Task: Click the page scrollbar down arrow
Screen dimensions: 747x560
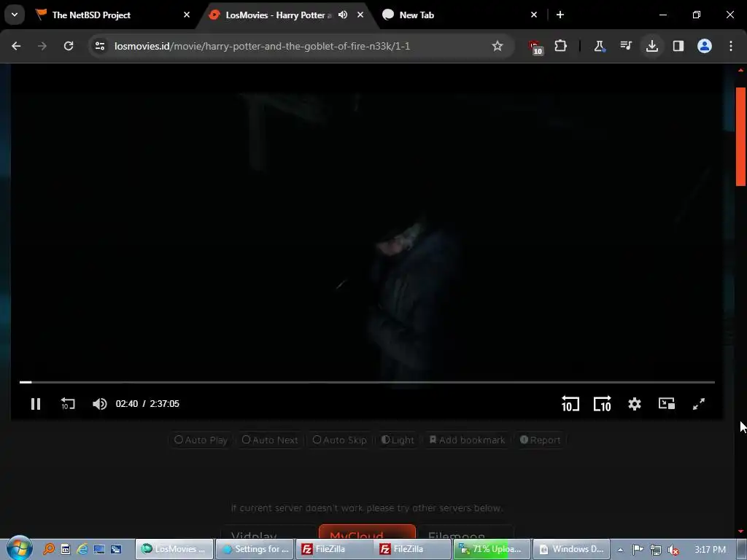Action: coord(741,531)
